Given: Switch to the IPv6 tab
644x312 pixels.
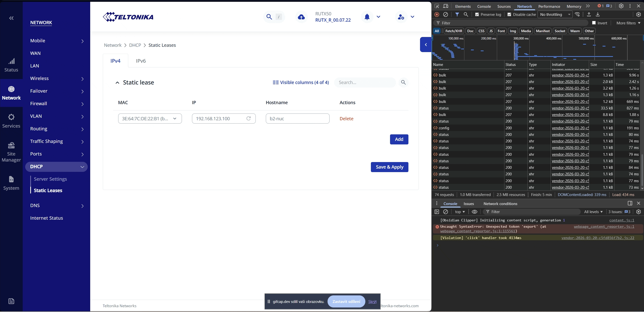Looking at the screenshot, I should pyautogui.click(x=141, y=61).
